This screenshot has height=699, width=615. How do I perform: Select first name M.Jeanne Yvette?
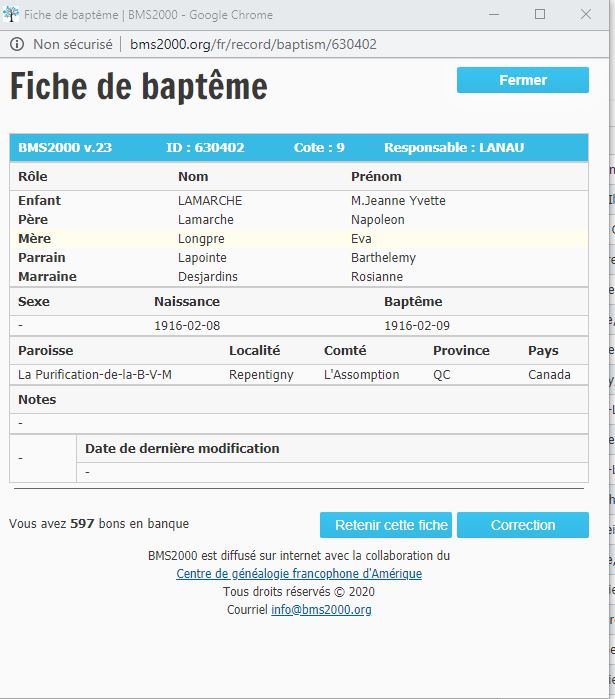398,201
